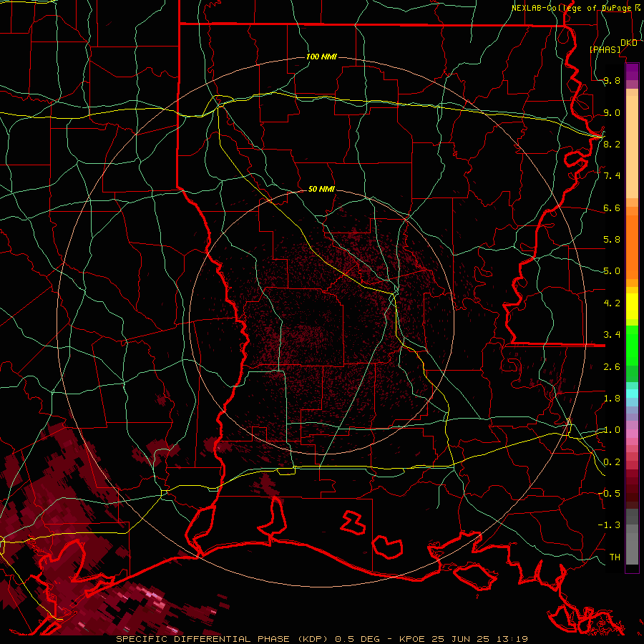Select the 8.2 scale label
Image resolution: width=644 pixels, height=644 pixels.
(612, 144)
